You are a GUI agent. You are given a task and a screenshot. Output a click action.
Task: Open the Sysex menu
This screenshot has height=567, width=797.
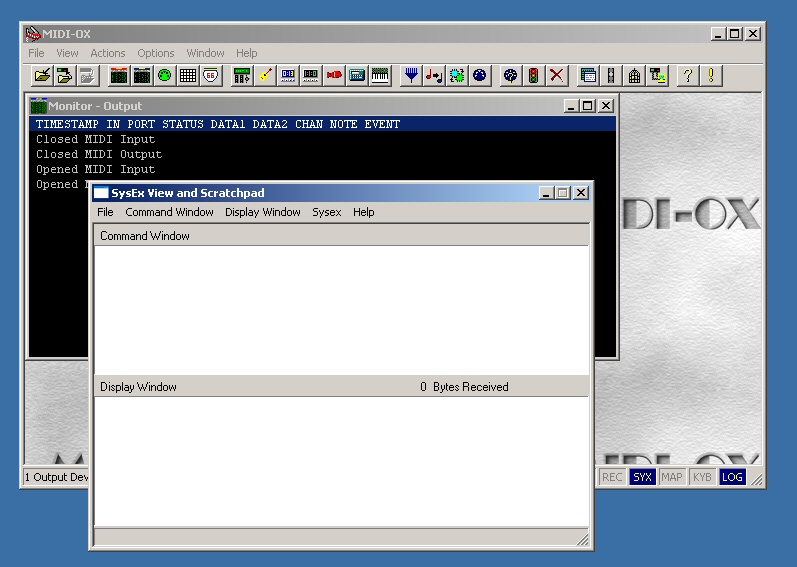[326, 212]
